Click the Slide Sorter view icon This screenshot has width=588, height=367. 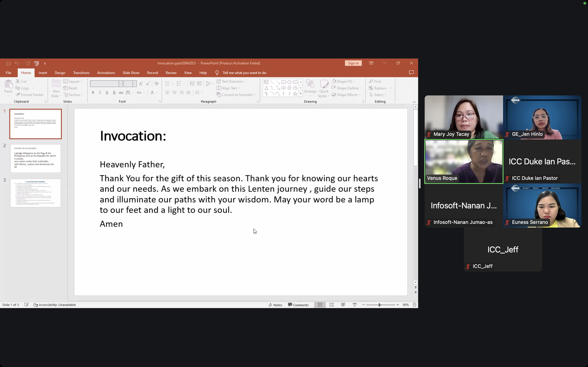[331, 305]
